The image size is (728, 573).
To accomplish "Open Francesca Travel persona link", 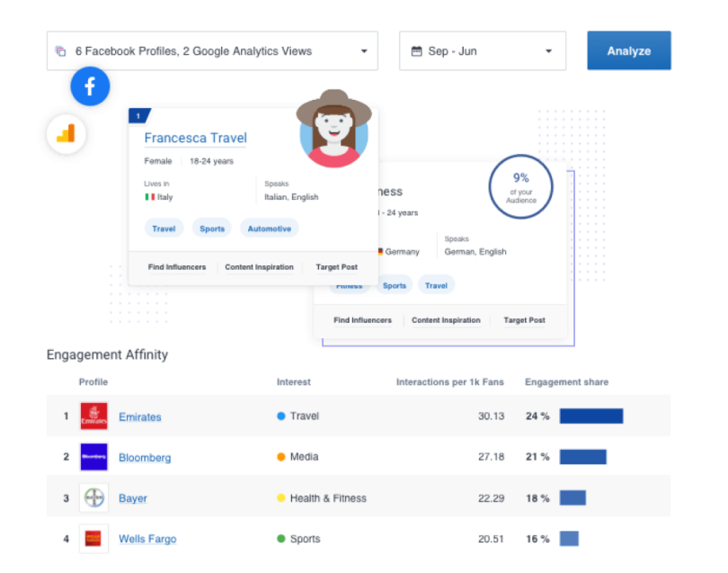I will [195, 138].
